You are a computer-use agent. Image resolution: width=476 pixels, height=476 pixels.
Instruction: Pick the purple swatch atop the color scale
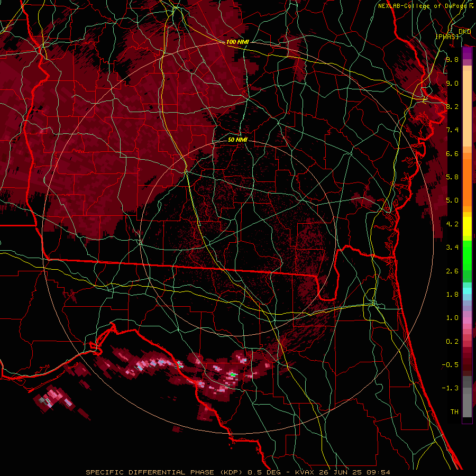[x=467, y=53]
